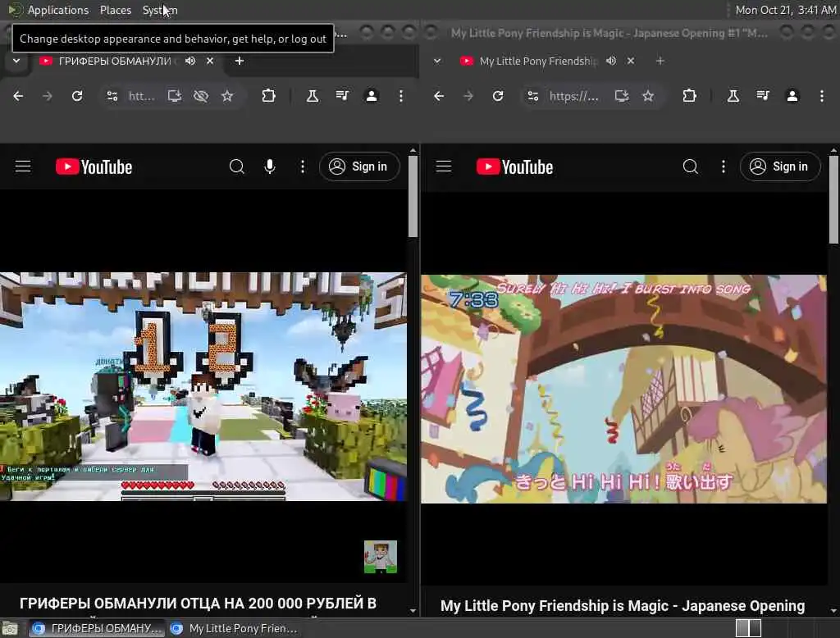Open site info icon in left address bar
Image resolution: width=840 pixels, height=638 pixels.
(112, 96)
